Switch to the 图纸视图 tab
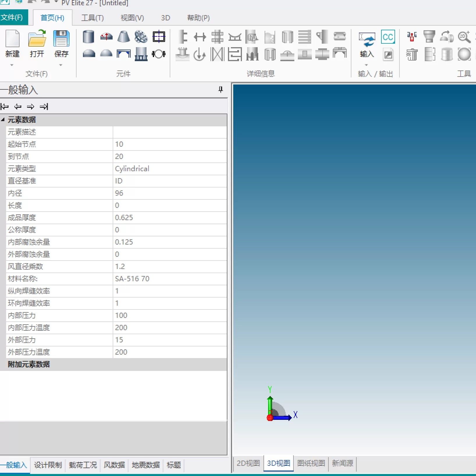 coord(311,463)
